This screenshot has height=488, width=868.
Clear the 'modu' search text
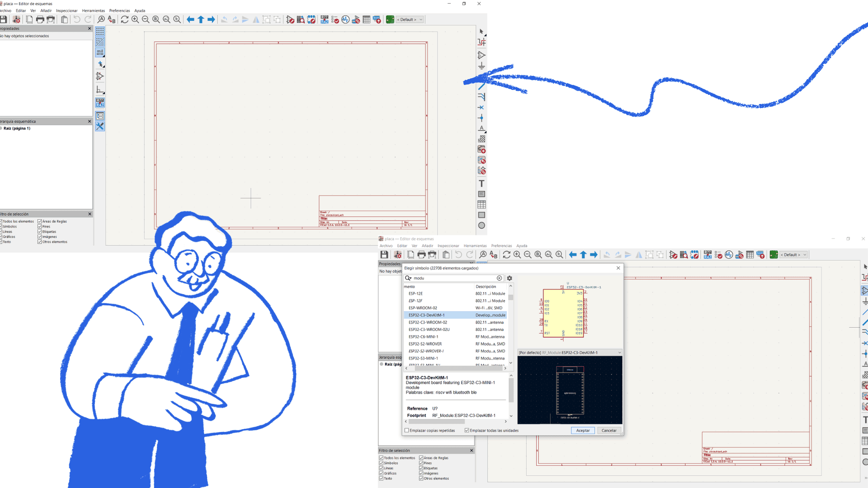(499, 278)
